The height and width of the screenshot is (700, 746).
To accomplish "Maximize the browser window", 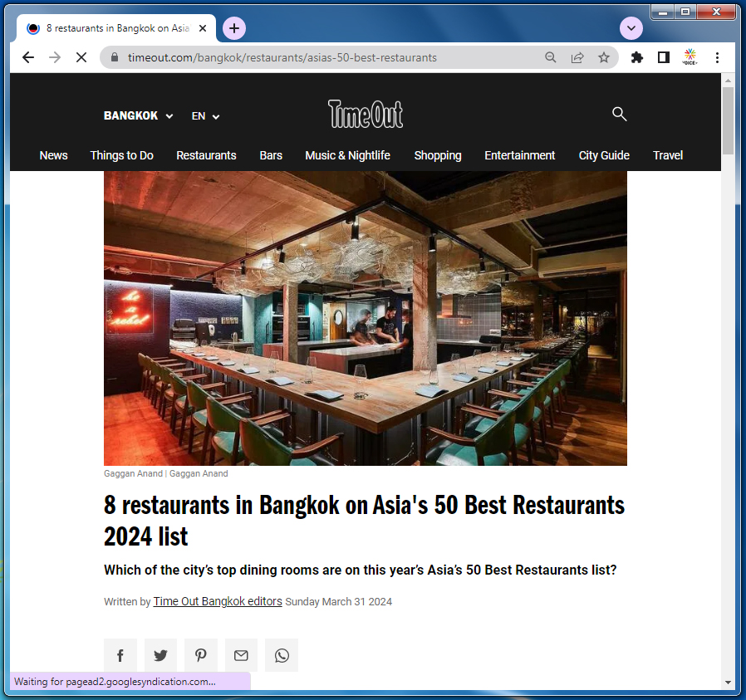I will tap(685, 12).
